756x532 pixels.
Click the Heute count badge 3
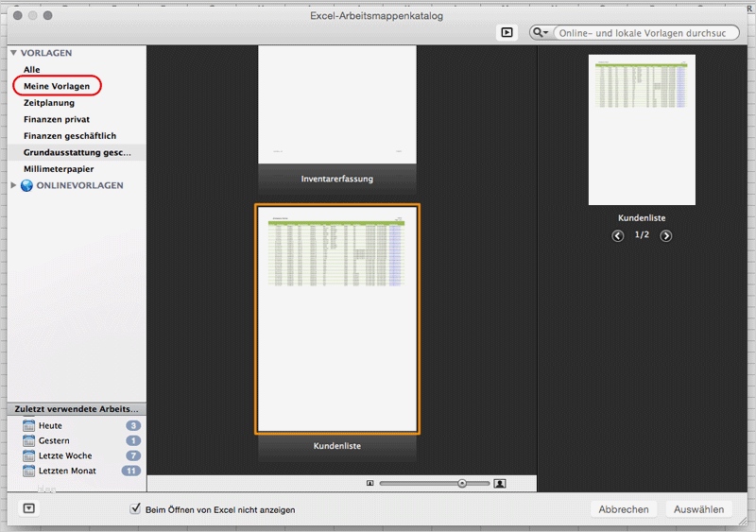point(133,425)
